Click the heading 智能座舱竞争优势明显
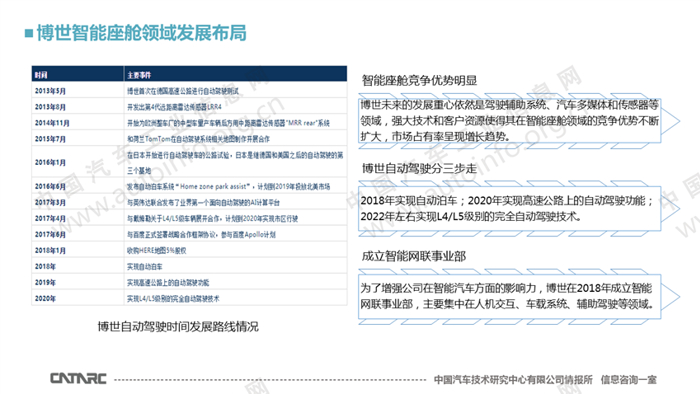Image resolution: width=700 pixels, height=394 pixels. pyautogui.click(x=419, y=81)
